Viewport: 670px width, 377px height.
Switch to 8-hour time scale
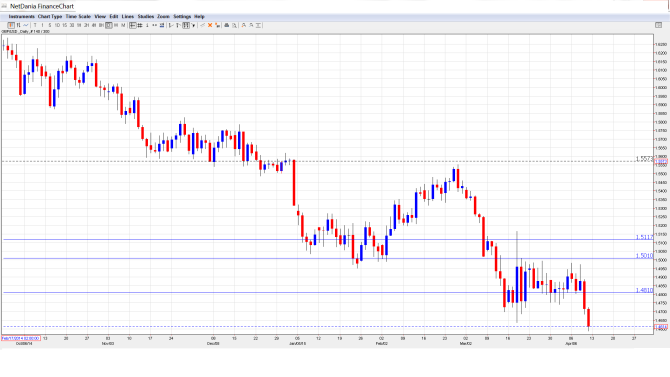click(x=101, y=26)
